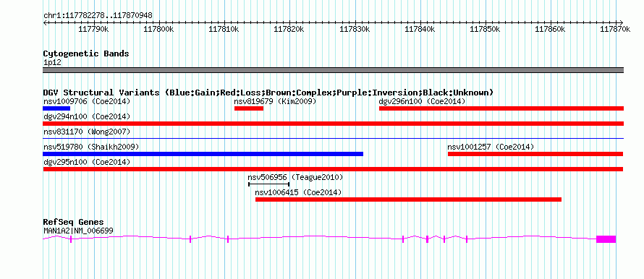Select the dgv295n100 (Coe2014) red bar

tap(333, 169)
